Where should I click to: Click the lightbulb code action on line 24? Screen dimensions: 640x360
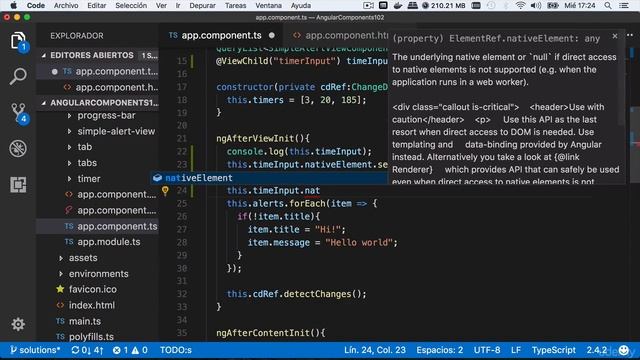click(165, 190)
